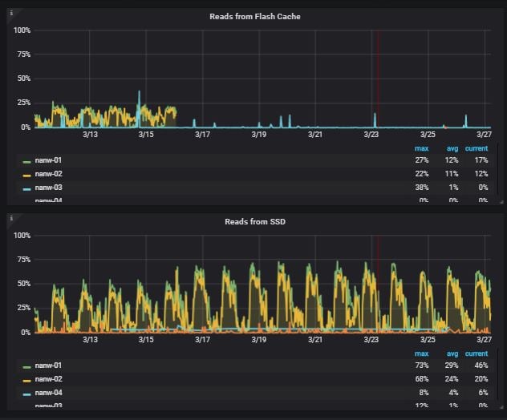The image size is (507, 420).
Task: Click the info icon on Flash Cache panel
Action: (x=11, y=13)
